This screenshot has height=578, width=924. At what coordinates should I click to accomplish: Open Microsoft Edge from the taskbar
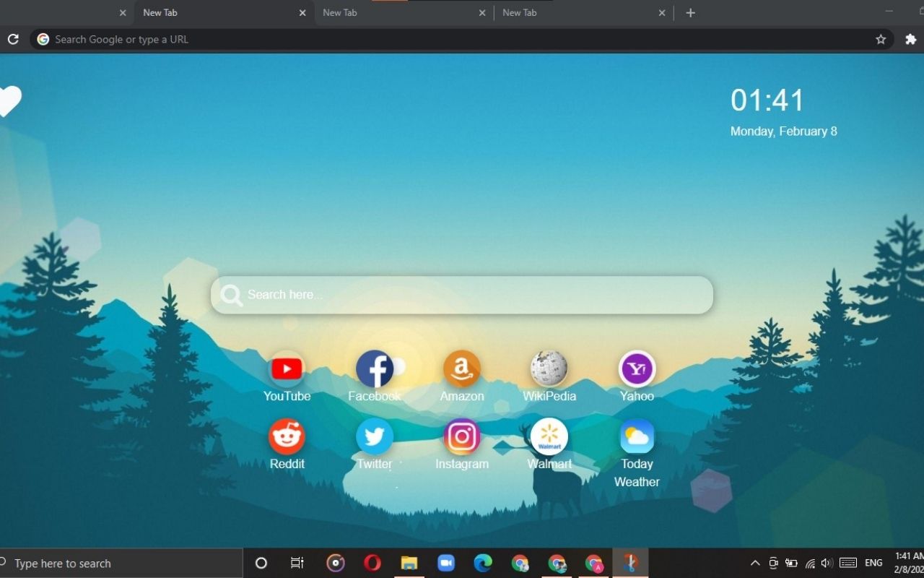click(483, 563)
